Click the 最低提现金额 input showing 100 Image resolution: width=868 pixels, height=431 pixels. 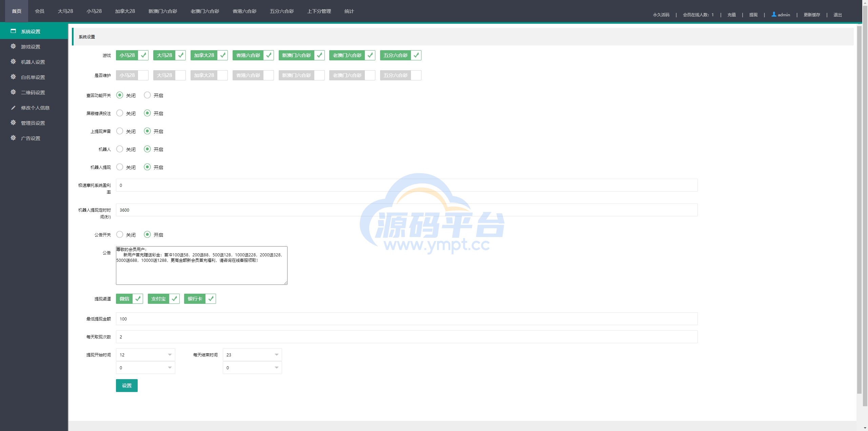pyautogui.click(x=407, y=319)
